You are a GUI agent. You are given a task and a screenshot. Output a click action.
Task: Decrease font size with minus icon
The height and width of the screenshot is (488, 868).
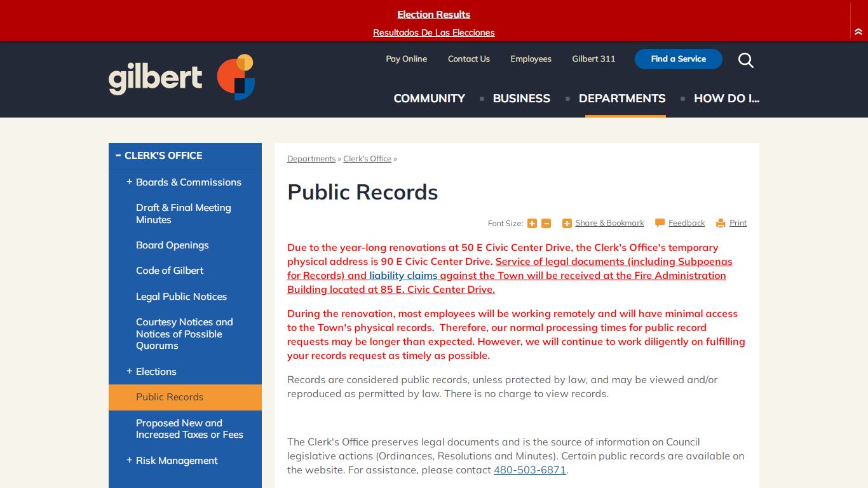point(546,224)
